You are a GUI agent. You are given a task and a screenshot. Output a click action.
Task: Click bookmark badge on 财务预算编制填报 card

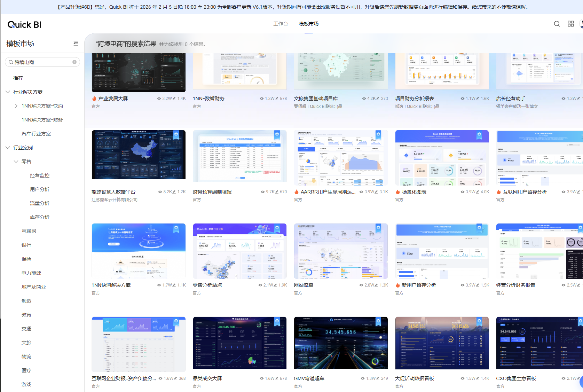(x=277, y=135)
